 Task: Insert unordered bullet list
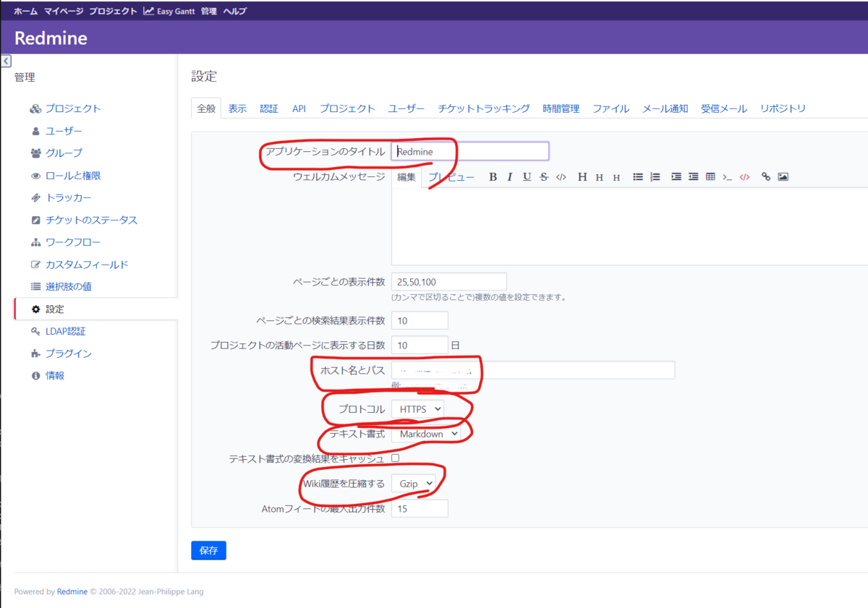tap(638, 177)
